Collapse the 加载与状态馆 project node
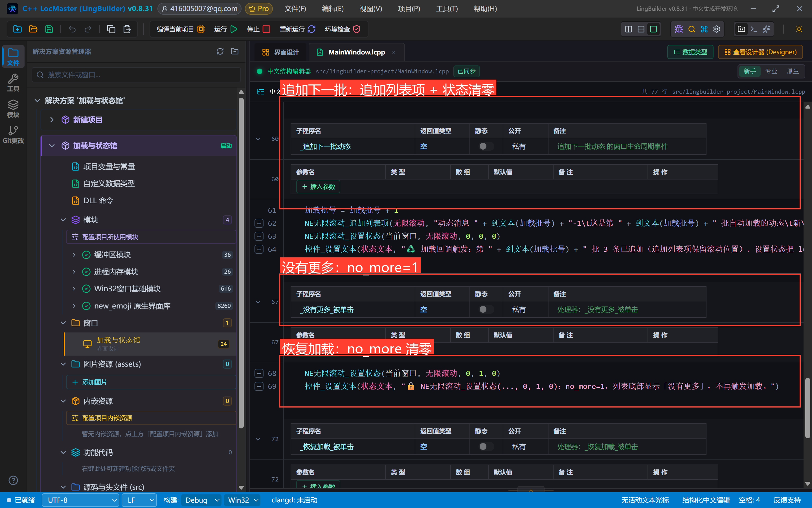The image size is (812, 508). [x=52, y=145]
